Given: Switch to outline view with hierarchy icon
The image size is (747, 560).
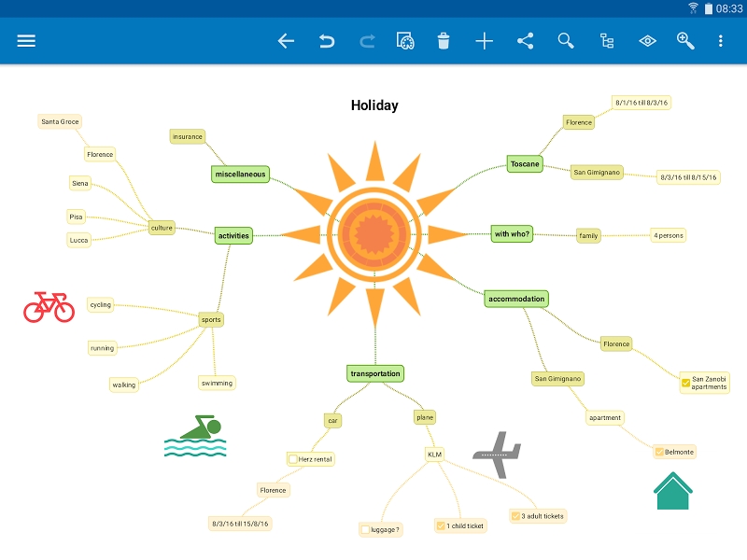Looking at the screenshot, I should 606,41.
